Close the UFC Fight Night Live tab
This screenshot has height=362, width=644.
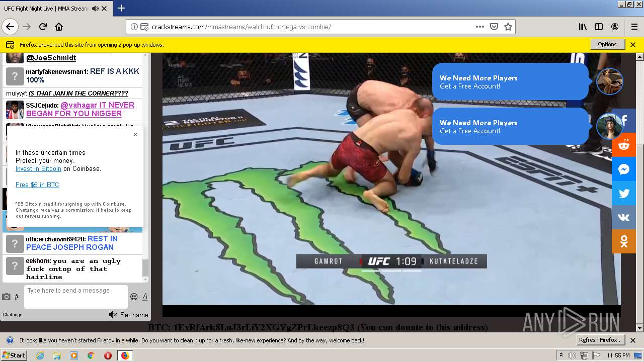(104, 9)
